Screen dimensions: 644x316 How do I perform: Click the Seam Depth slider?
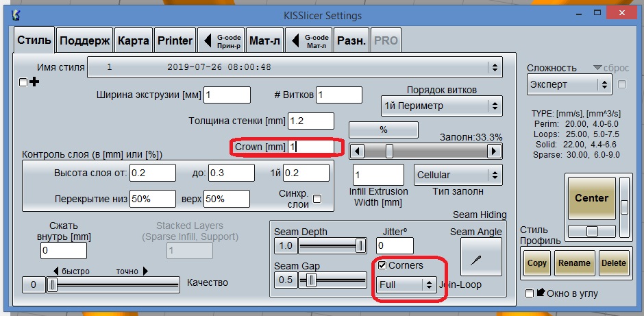tap(332, 245)
